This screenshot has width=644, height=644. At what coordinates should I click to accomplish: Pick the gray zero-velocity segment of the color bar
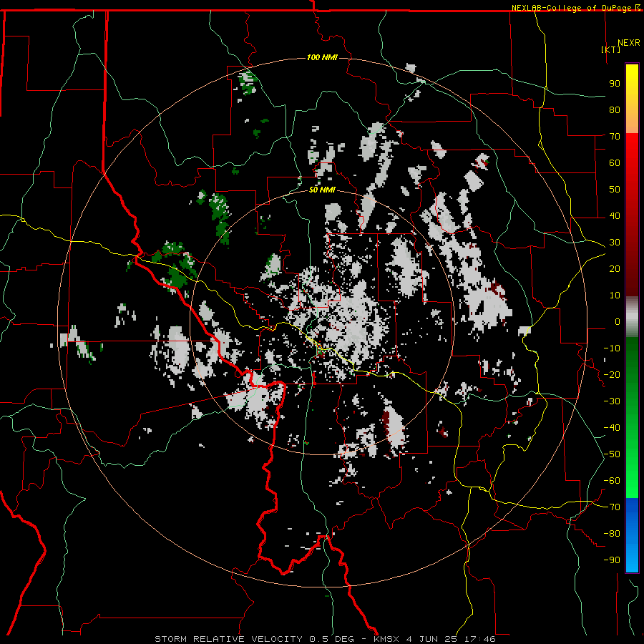(x=632, y=316)
